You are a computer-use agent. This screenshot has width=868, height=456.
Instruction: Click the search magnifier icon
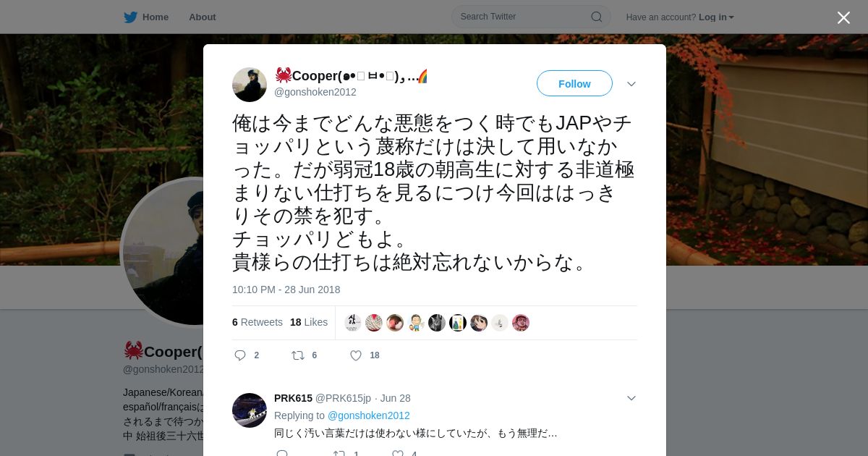point(597,17)
